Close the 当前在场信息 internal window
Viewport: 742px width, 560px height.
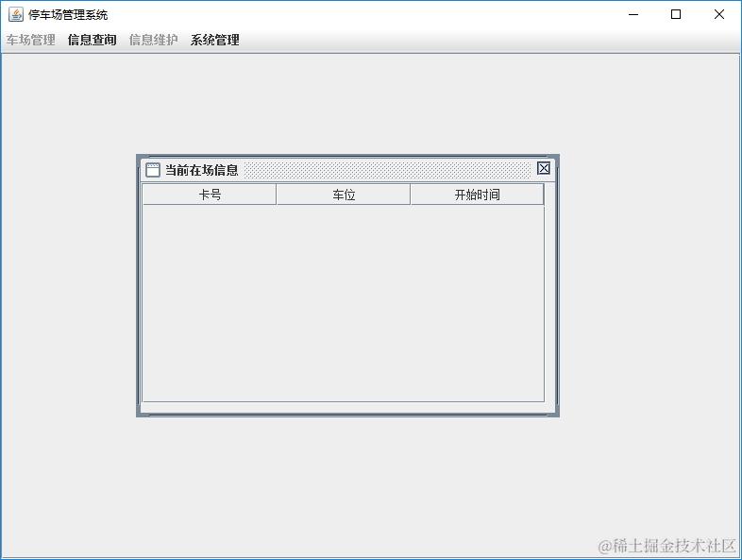(544, 168)
